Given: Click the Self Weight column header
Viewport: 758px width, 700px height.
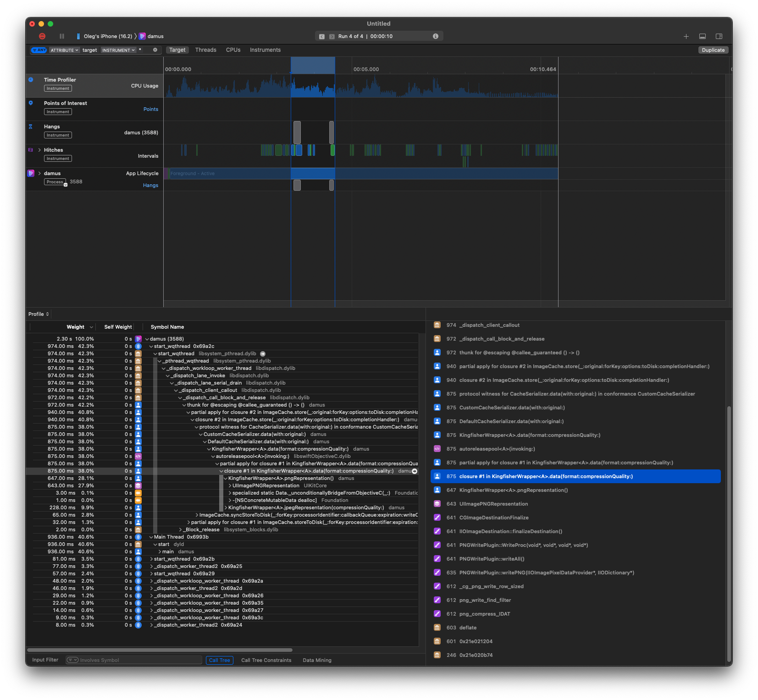Looking at the screenshot, I should (x=118, y=327).
